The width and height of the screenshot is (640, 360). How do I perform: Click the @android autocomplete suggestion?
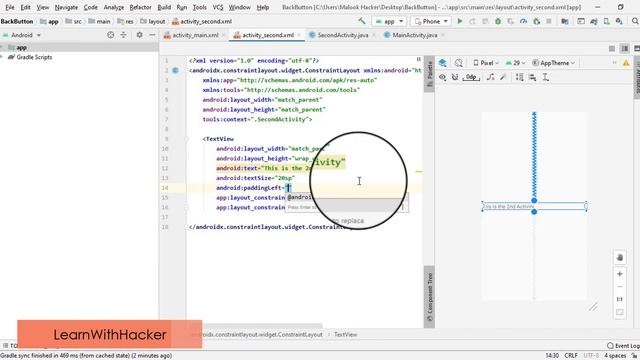(299, 198)
